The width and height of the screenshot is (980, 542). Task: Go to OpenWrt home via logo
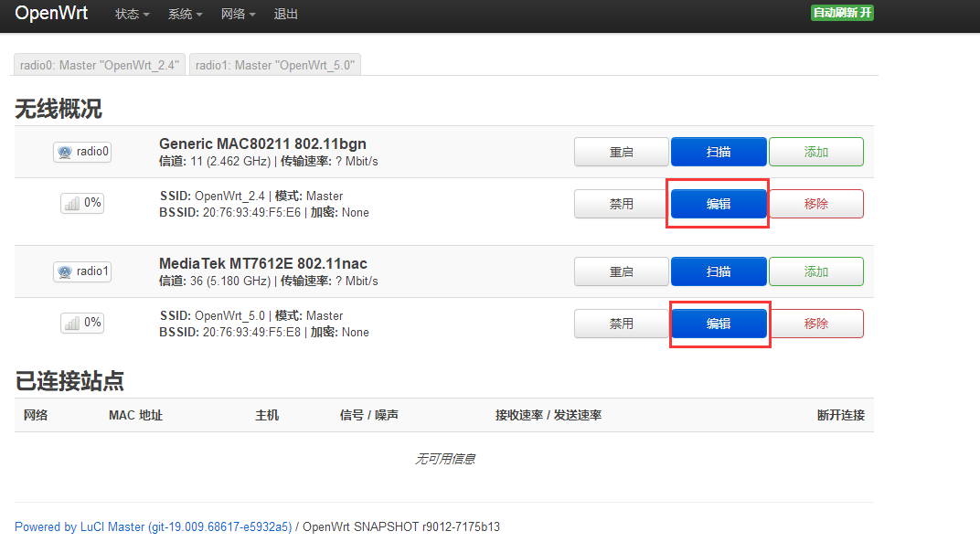[x=51, y=13]
